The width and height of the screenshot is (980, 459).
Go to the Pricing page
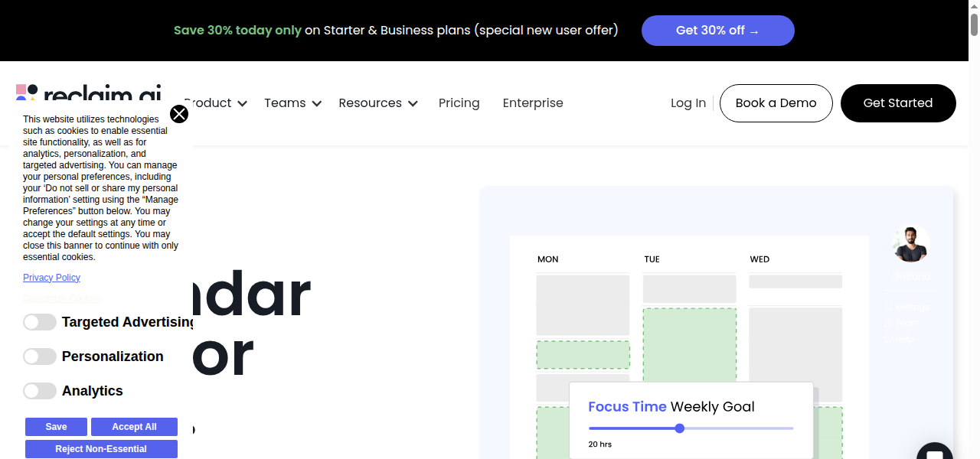[459, 103]
